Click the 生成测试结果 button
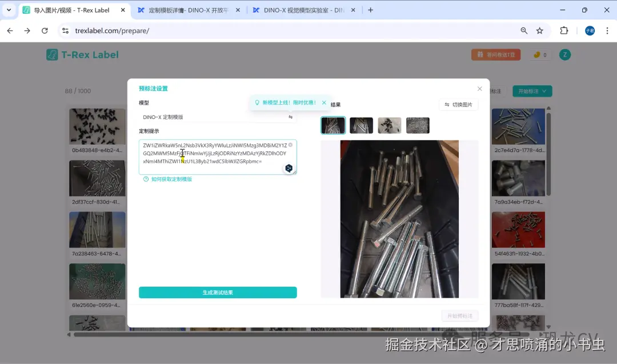The width and height of the screenshot is (617, 364). pos(217,292)
